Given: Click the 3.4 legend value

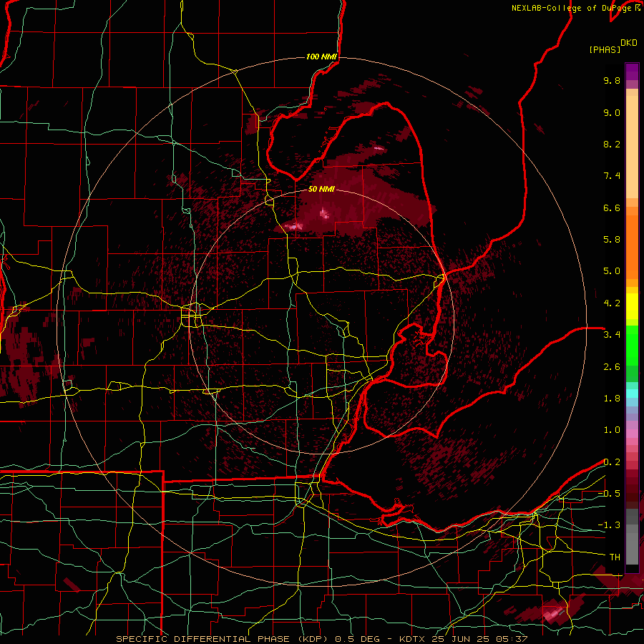Looking at the screenshot, I should 612,335.
